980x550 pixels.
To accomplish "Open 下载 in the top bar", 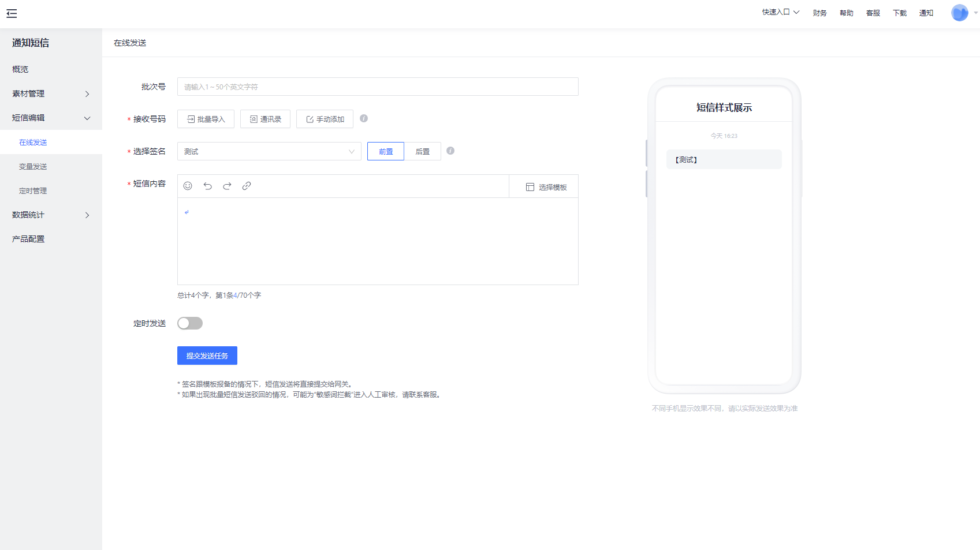I will pos(899,13).
